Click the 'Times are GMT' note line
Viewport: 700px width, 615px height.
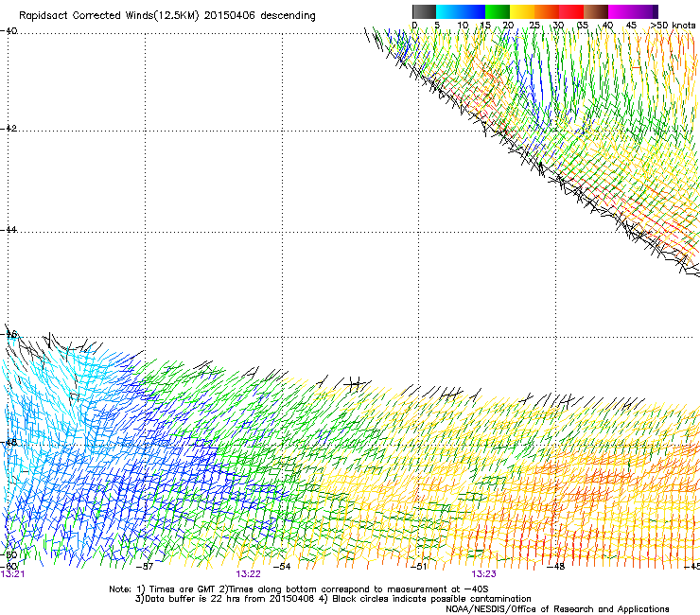coord(299,589)
